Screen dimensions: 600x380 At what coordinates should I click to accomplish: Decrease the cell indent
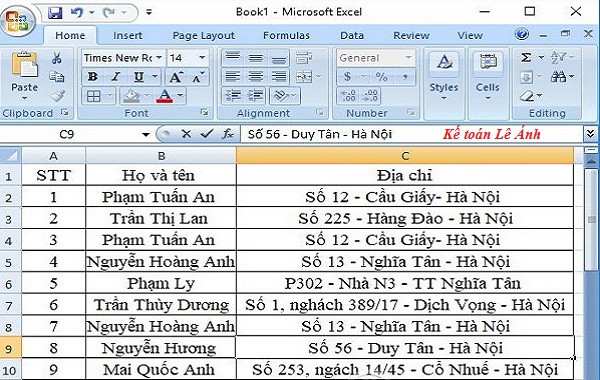click(233, 96)
